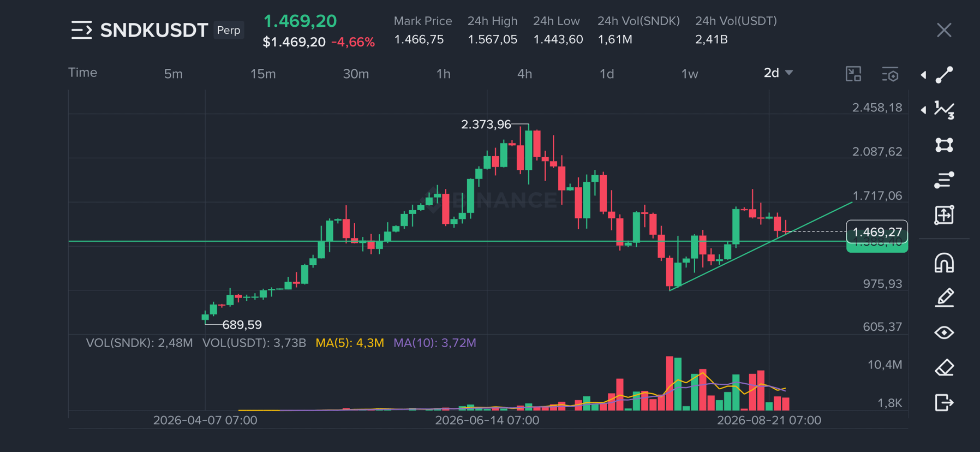
Task: Open the symbol list menu icon
Action: click(x=81, y=30)
